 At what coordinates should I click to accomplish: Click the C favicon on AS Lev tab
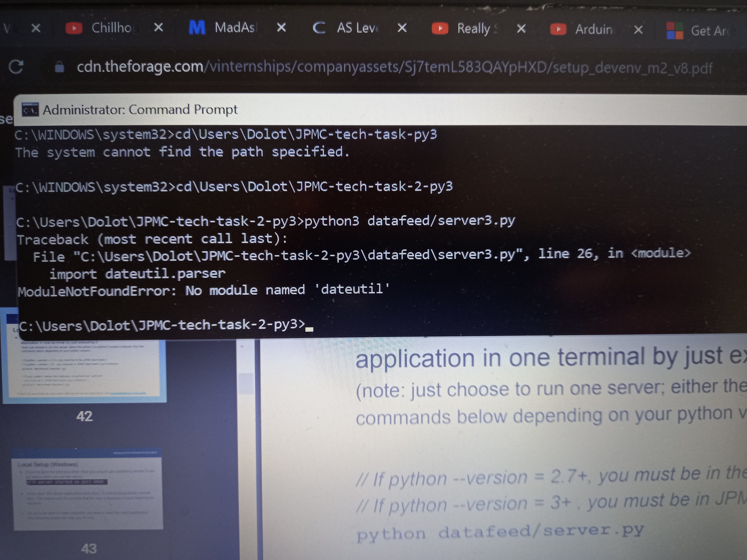coord(319,28)
